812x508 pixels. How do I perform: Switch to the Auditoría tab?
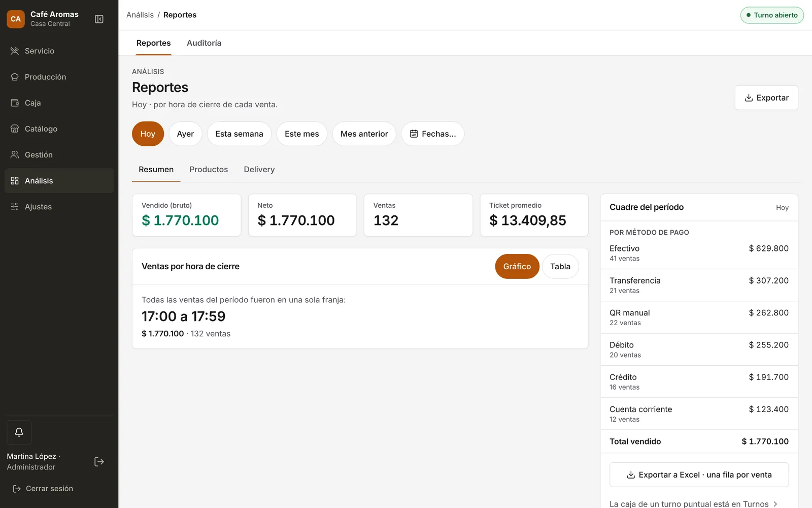pos(204,43)
